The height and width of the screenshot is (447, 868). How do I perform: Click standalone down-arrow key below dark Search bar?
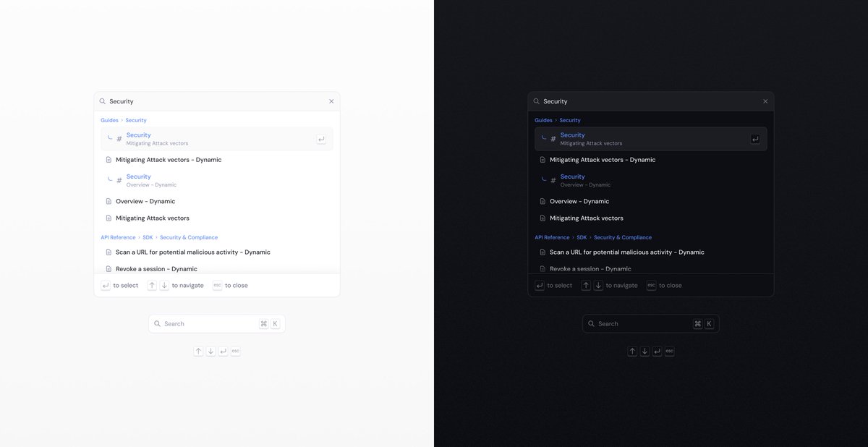point(644,352)
